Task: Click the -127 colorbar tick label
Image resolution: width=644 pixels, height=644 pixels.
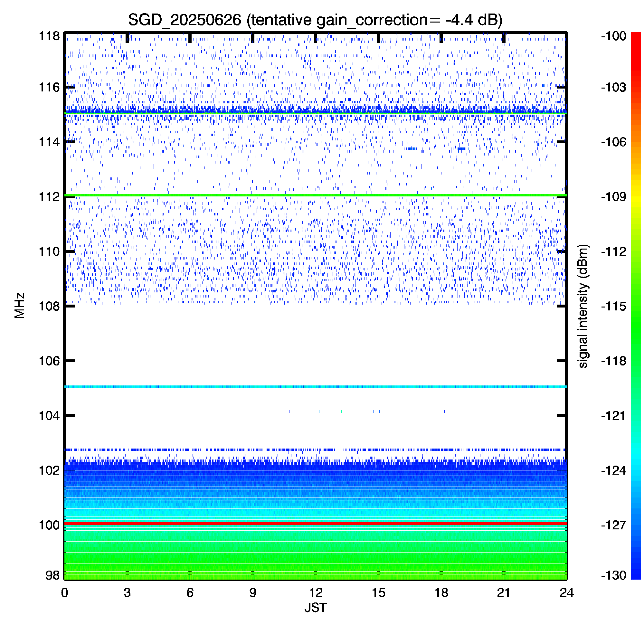Action: (614, 525)
